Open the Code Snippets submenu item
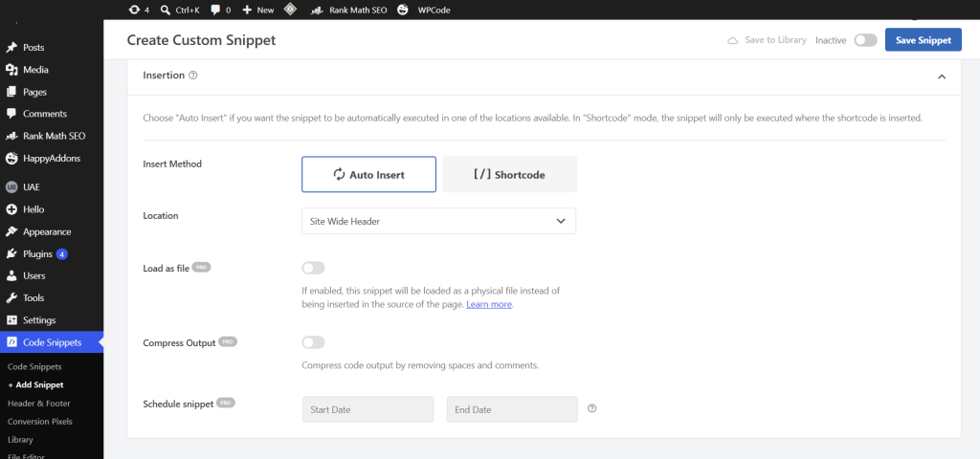The image size is (980, 459). point(34,366)
